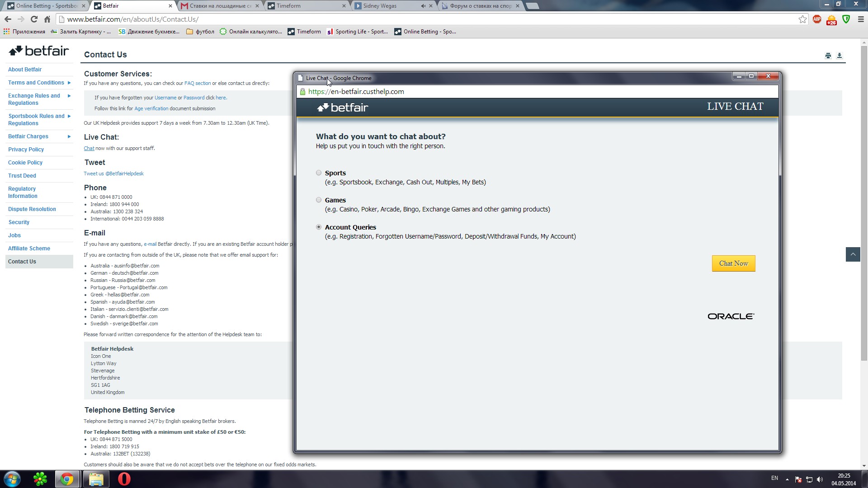Print the Contact Us page

click(x=828, y=56)
